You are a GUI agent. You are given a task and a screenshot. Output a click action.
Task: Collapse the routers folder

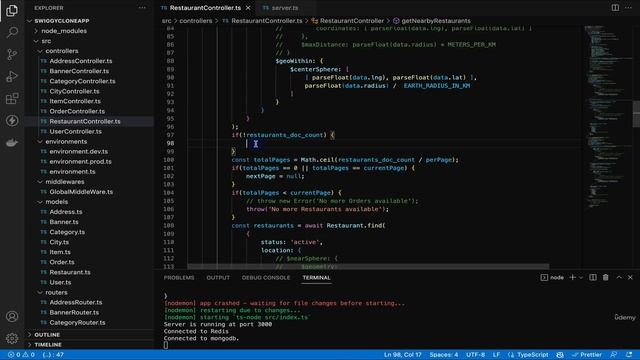pyautogui.click(x=89, y=293)
